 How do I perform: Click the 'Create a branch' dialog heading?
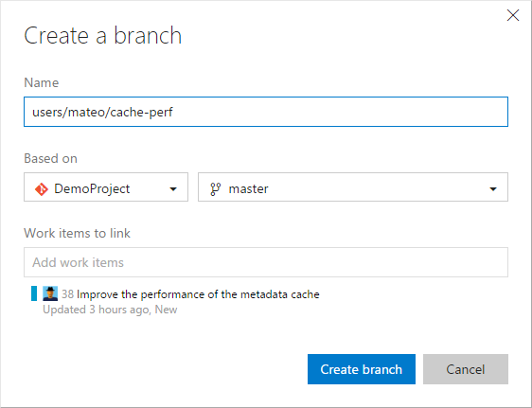(103, 36)
